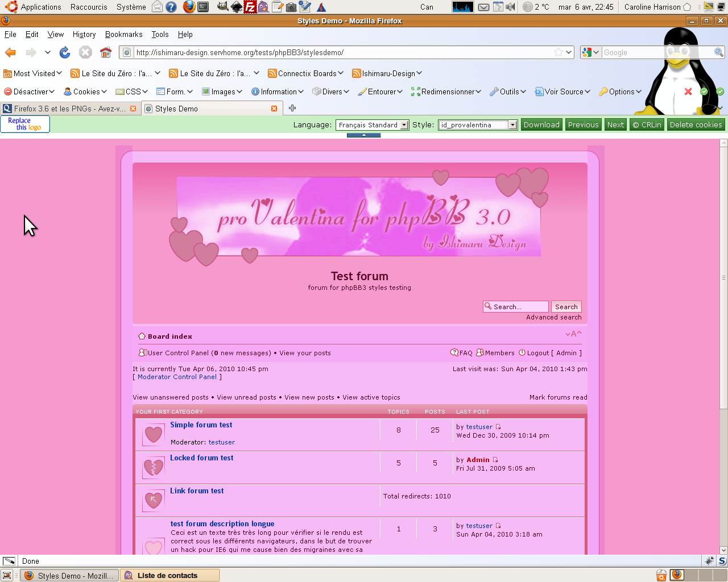This screenshot has width=728, height=582.
Task: Click the Simple forum test heart icon
Action: [154, 435]
